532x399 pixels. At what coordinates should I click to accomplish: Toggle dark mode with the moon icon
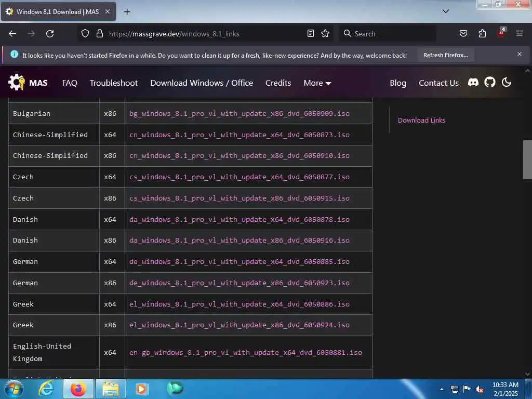pos(506,82)
